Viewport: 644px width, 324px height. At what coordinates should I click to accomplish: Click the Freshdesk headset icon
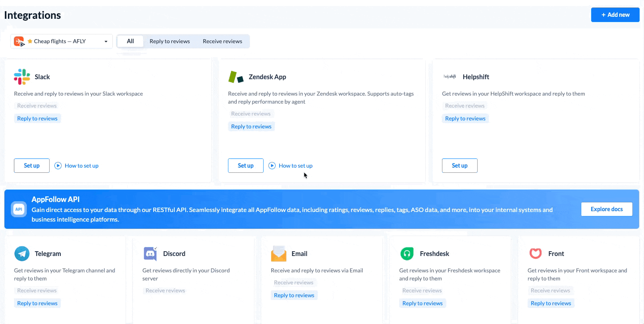click(407, 254)
